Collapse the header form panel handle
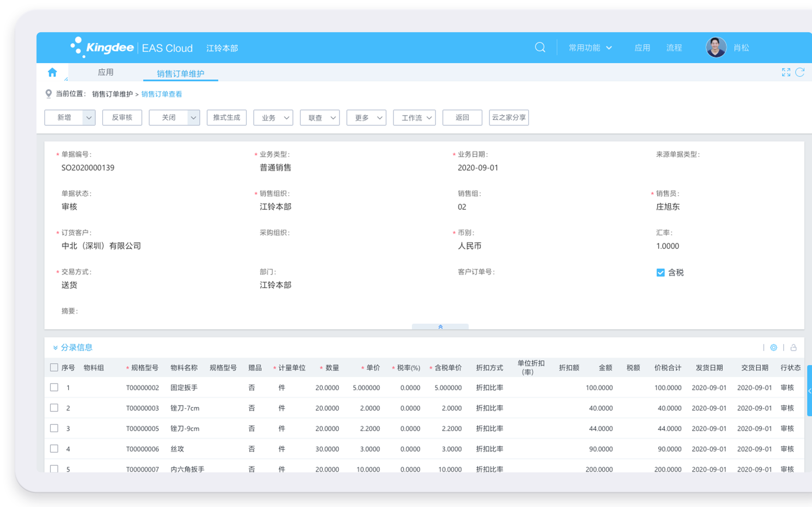 pyautogui.click(x=440, y=327)
